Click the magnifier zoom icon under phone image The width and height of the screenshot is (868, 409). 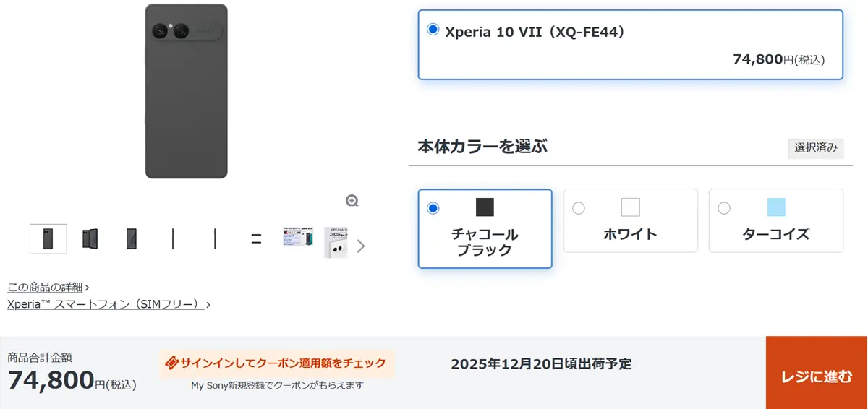pyautogui.click(x=352, y=201)
